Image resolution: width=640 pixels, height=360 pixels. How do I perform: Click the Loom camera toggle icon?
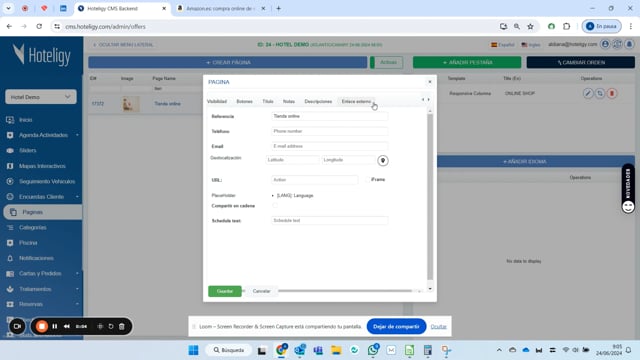17,326
